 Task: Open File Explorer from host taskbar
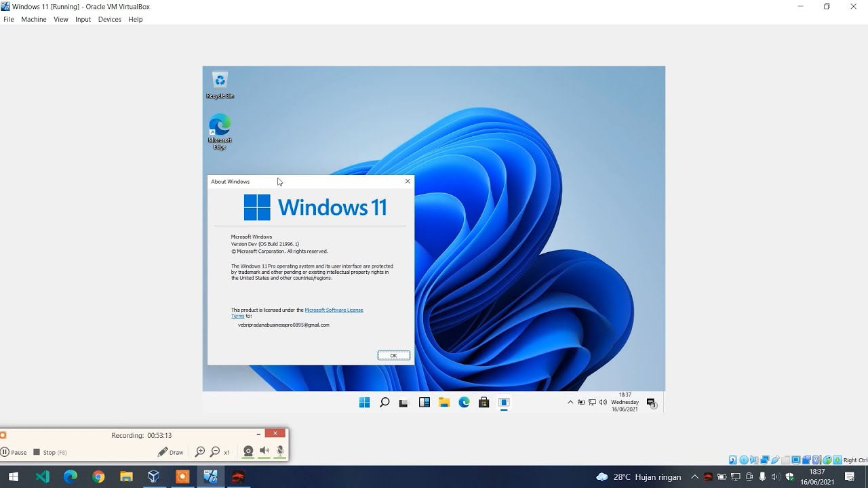pyautogui.click(x=126, y=476)
